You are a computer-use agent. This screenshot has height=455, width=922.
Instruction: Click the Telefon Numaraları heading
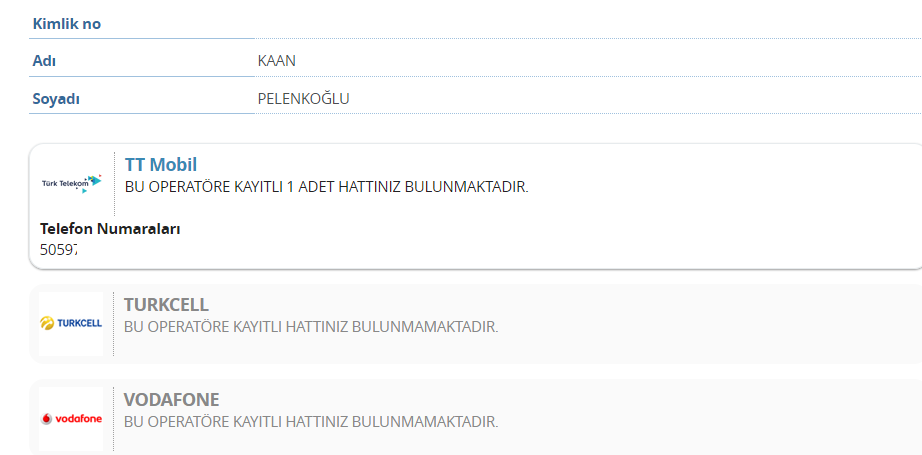tap(110, 229)
